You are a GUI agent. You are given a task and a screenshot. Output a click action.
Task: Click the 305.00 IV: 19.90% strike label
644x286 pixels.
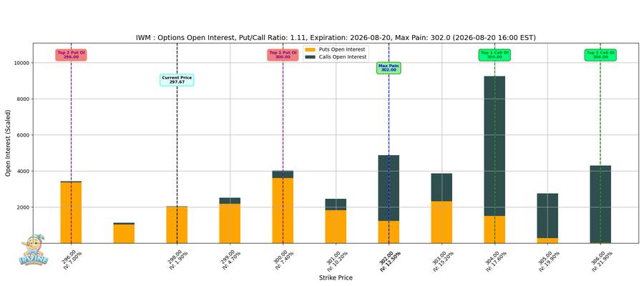pos(547,261)
